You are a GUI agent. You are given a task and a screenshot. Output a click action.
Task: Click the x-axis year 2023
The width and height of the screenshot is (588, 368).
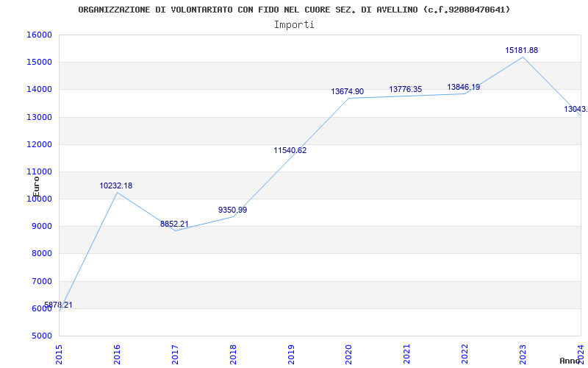523,355
